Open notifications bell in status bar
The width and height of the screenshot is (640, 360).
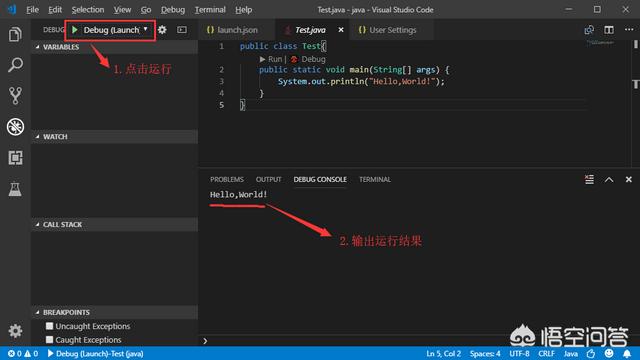pos(627,353)
